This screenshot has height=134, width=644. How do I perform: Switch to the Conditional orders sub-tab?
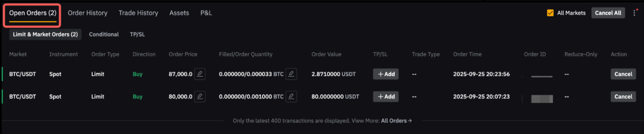104,34
